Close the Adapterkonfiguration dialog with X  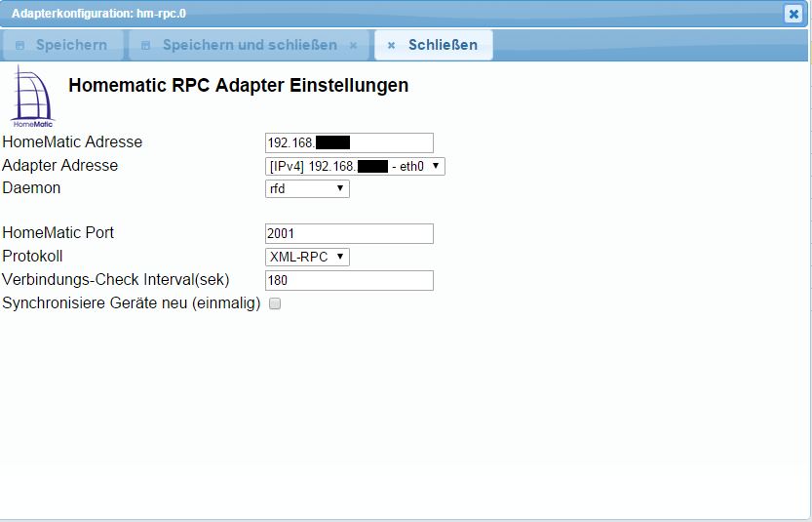(793, 14)
